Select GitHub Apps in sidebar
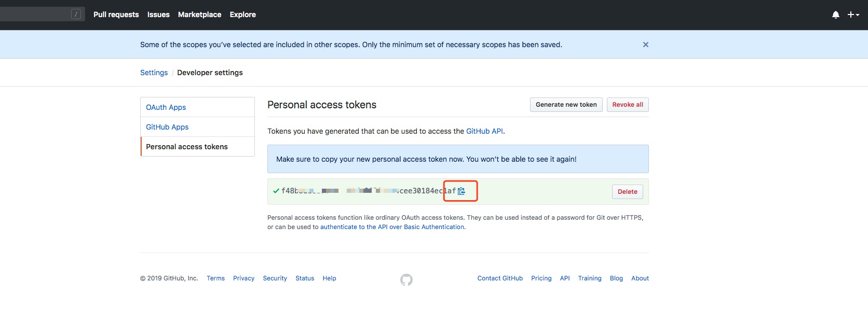Screen dimensions: 868x311 tap(167, 127)
